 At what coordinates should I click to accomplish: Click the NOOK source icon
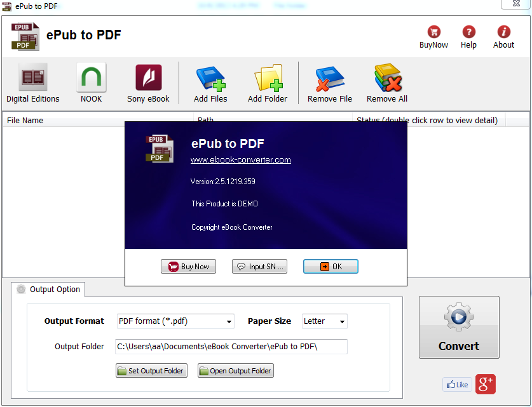(x=91, y=83)
